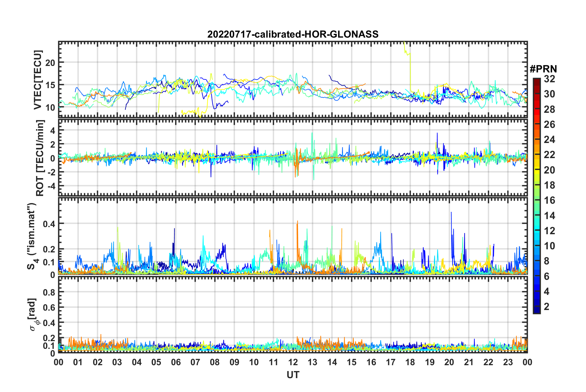This screenshot has width=586, height=392.
Task: Click colorbar tick label 16
Action: [549, 200]
